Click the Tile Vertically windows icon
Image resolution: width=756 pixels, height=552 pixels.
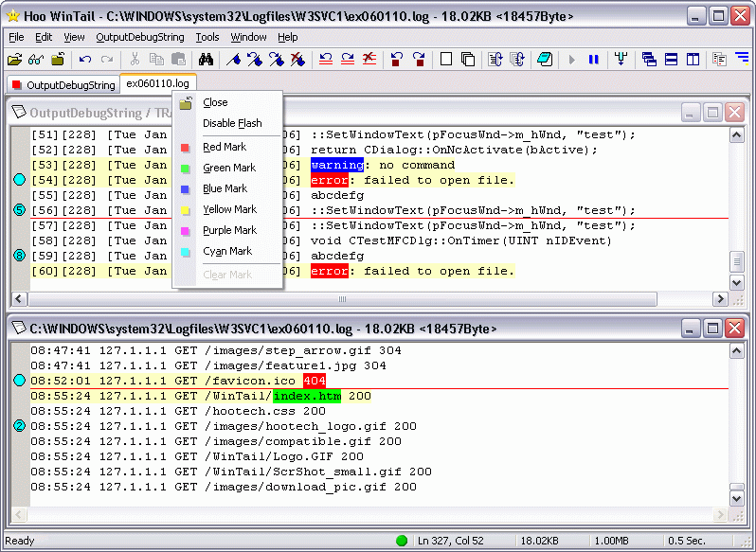pos(693,60)
